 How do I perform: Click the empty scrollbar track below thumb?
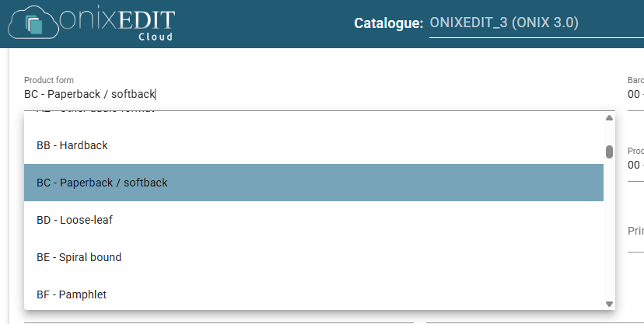pos(609,229)
